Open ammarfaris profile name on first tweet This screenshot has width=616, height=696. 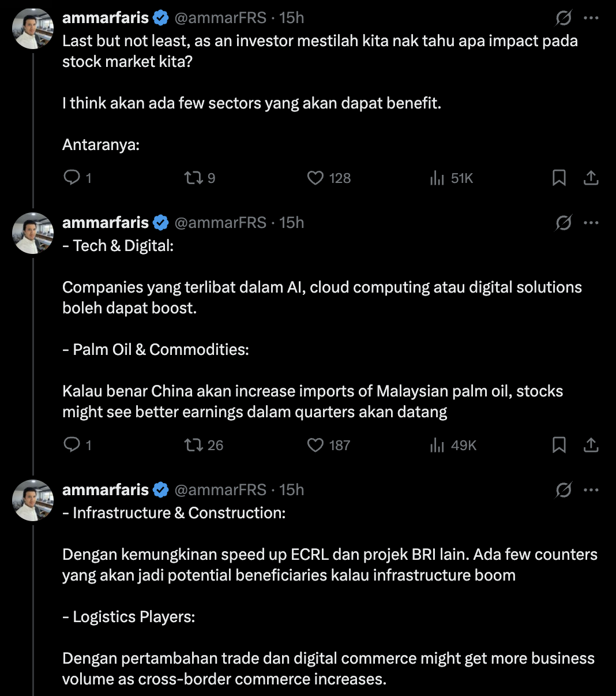pos(106,18)
